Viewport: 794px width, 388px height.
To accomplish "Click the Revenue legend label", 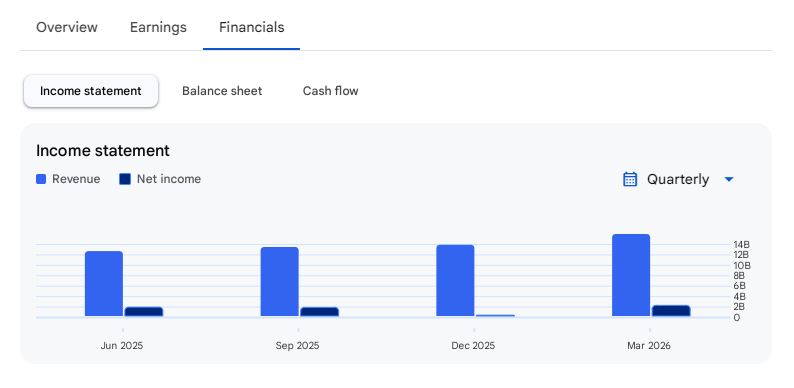I will coord(76,179).
